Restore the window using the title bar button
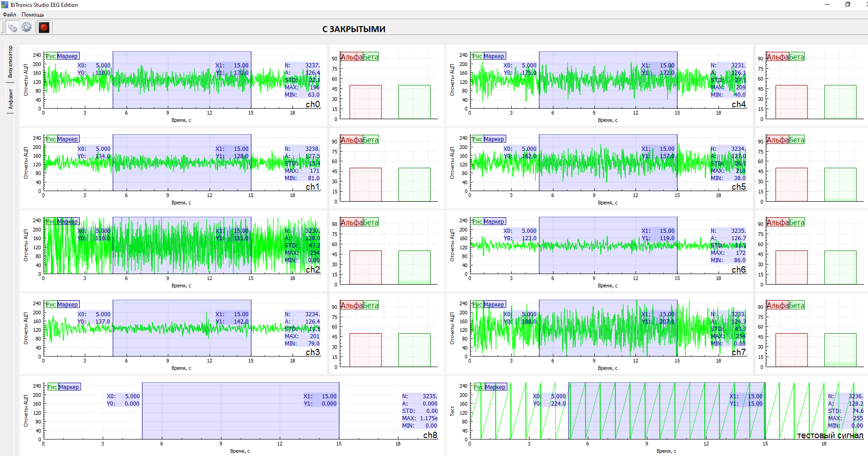 [848, 5]
